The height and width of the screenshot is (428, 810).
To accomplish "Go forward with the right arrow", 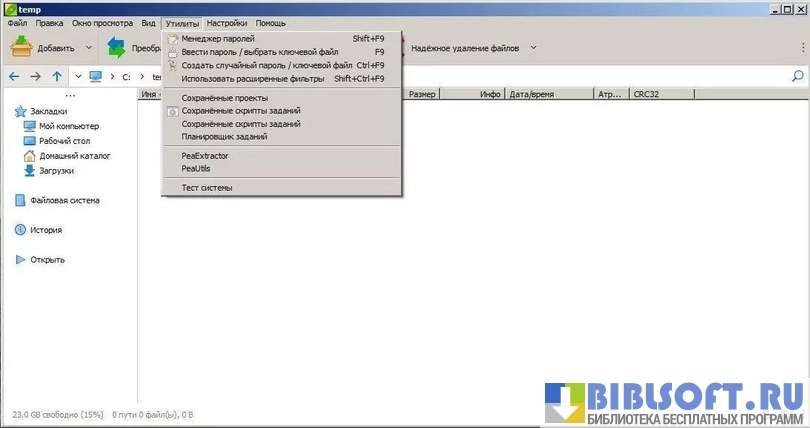I will (35, 76).
